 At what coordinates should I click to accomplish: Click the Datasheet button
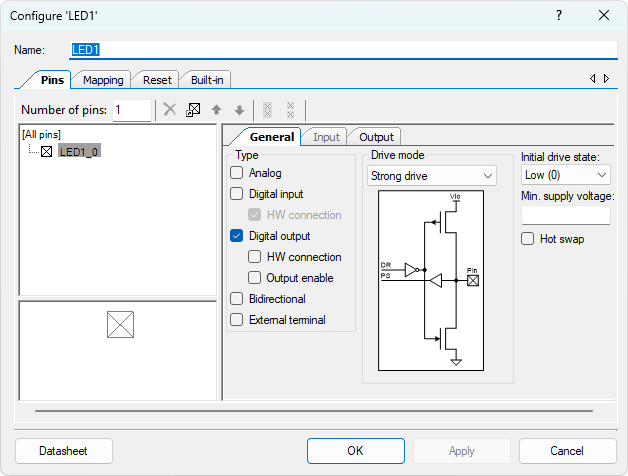coord(64,451)
